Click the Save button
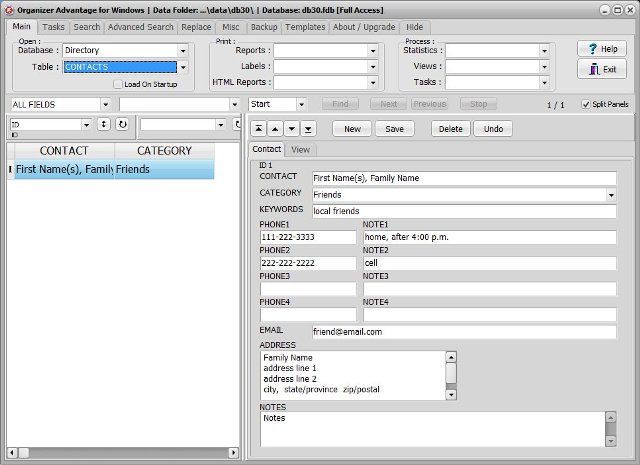 coord(394,129)
